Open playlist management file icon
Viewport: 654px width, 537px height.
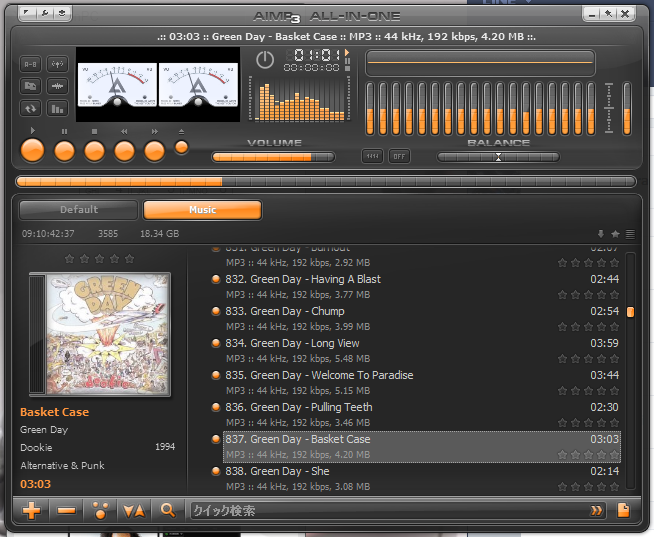click(x=624, y=510)
